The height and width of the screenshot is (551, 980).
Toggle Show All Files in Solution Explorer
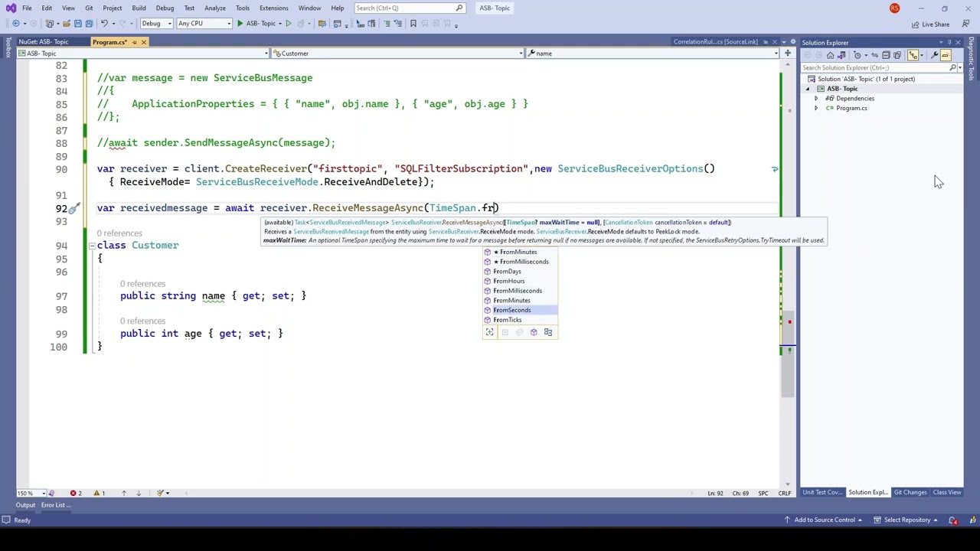click(897, 55)
